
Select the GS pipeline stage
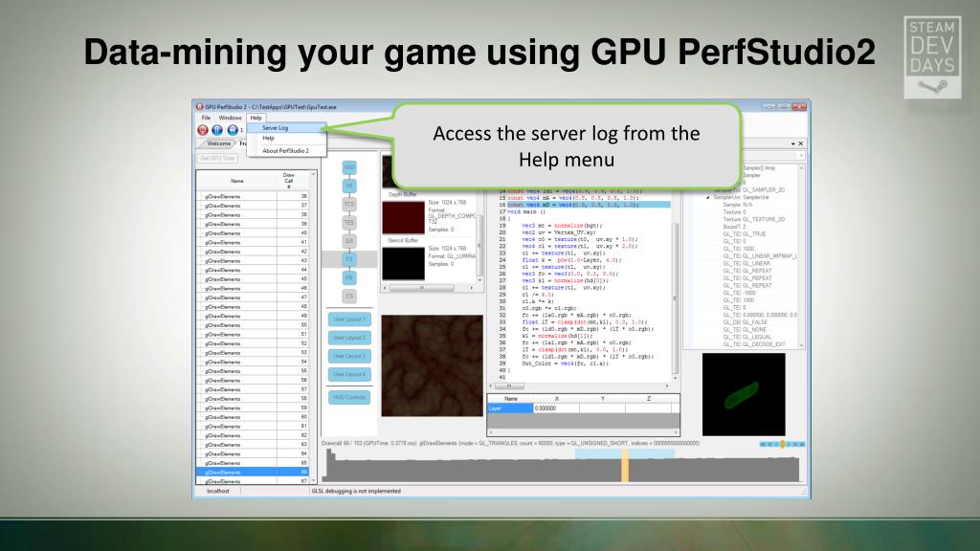point(349,240)
